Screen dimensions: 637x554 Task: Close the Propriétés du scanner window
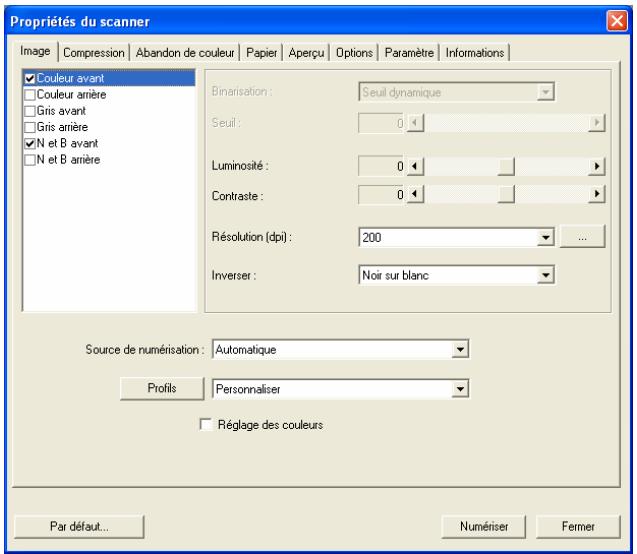pos(617,21)
